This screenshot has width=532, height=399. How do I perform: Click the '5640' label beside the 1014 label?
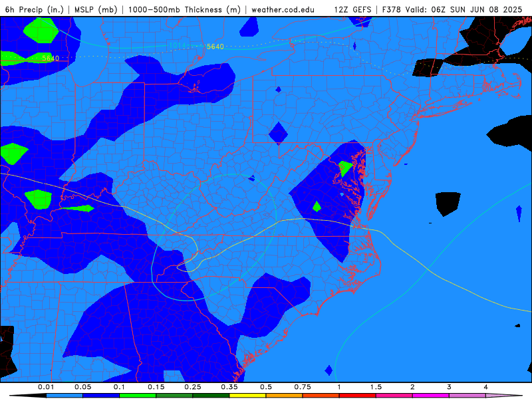(215, 47)
